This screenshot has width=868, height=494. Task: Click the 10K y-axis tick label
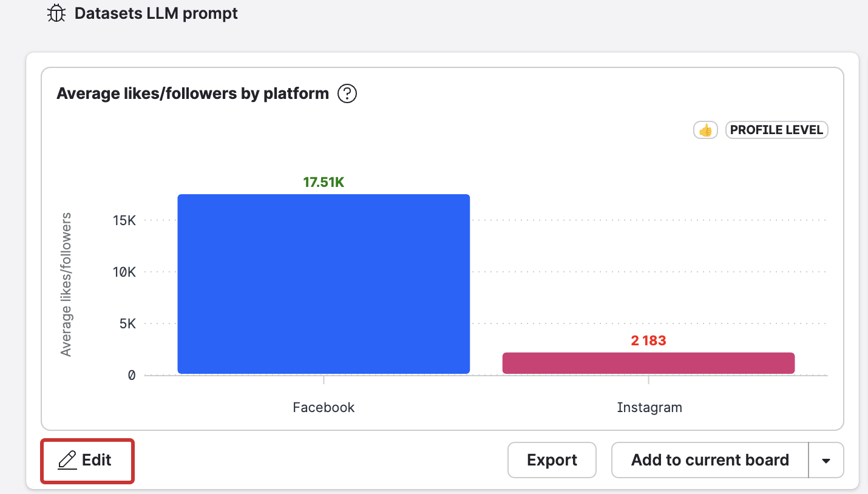click(124, 272)
